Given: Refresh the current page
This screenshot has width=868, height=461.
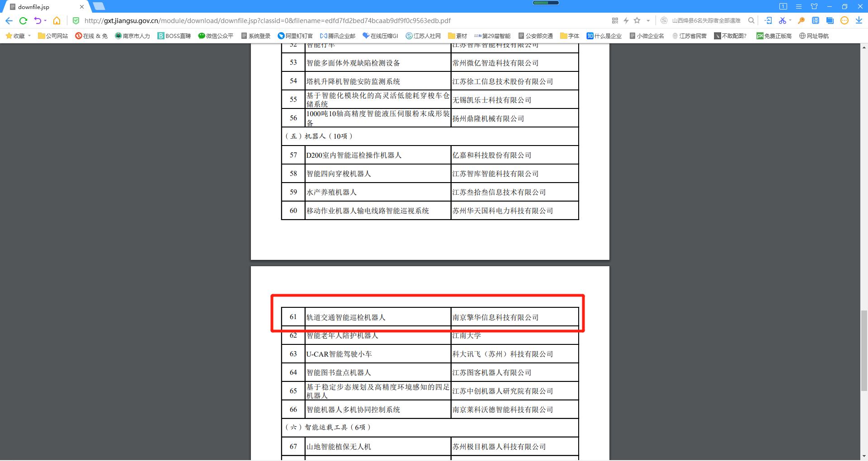Looking at the screenshot, I should point(23,20).
